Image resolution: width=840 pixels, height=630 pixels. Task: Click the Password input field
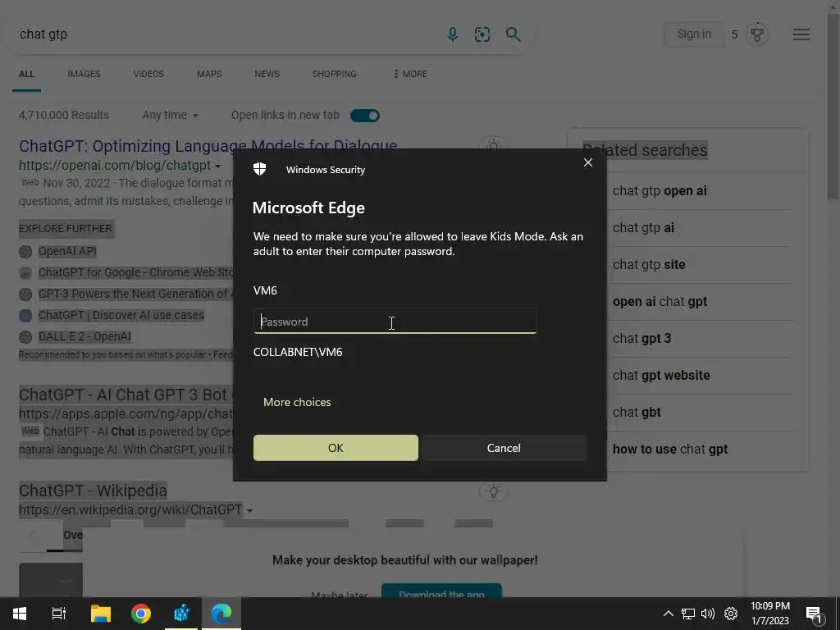395,322
